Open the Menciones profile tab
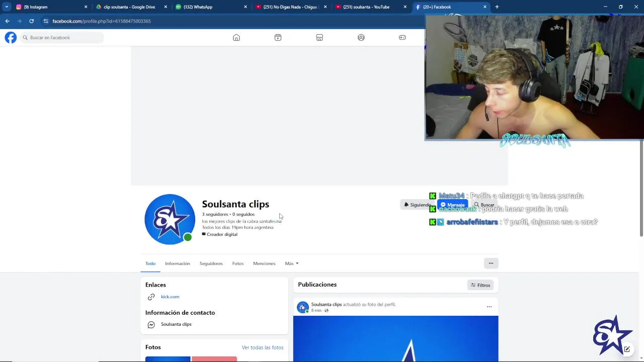This screenshot has width=644, height=362. click(x=264, y=263)
